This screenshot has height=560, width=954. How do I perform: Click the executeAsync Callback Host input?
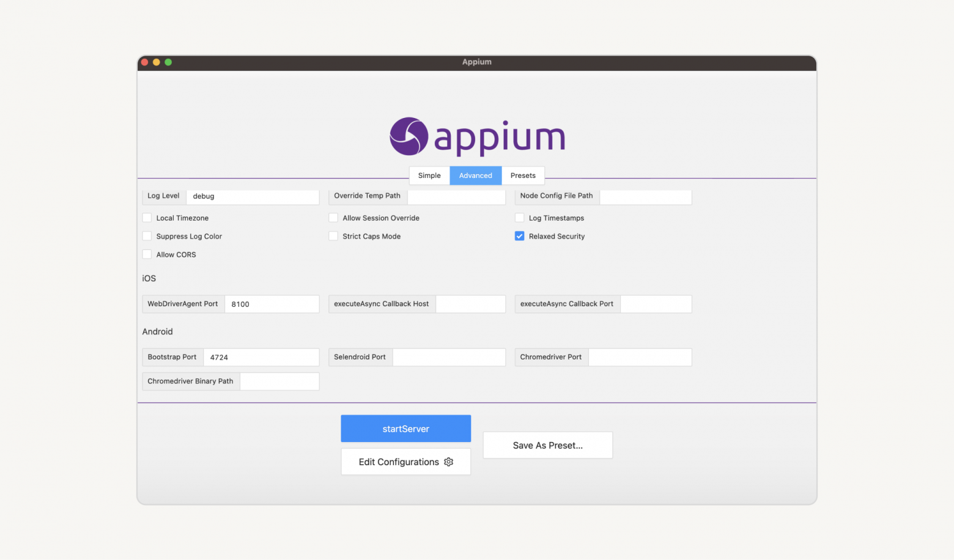[470, 304]
